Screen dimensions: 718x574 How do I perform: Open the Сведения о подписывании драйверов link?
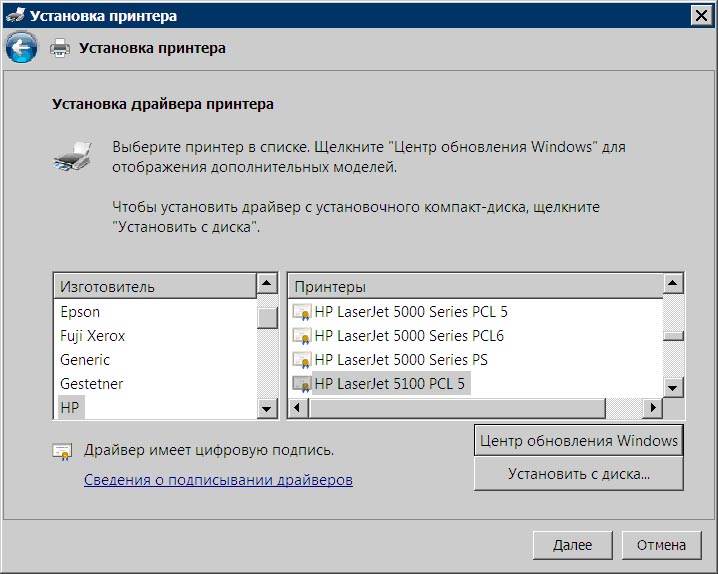218,480
